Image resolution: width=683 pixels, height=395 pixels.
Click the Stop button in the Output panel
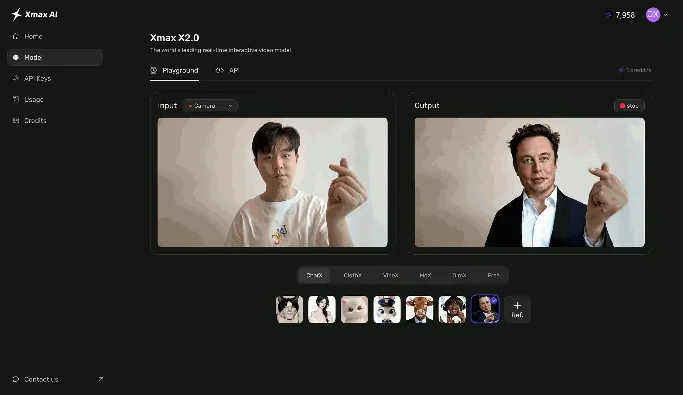pos(629,106)
